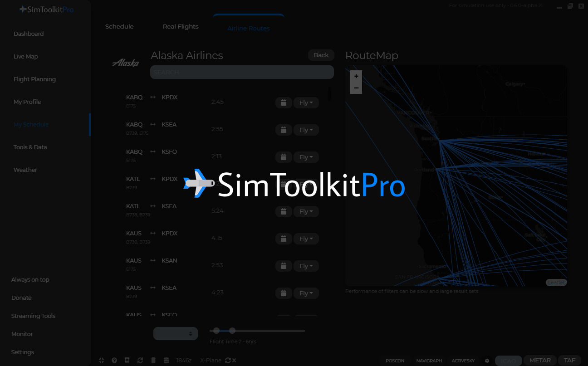The width and height of the screenshot is (588, 366).
Task: Click the database icon in status bar
Action: pyautogui.click(x=166, y=361)
